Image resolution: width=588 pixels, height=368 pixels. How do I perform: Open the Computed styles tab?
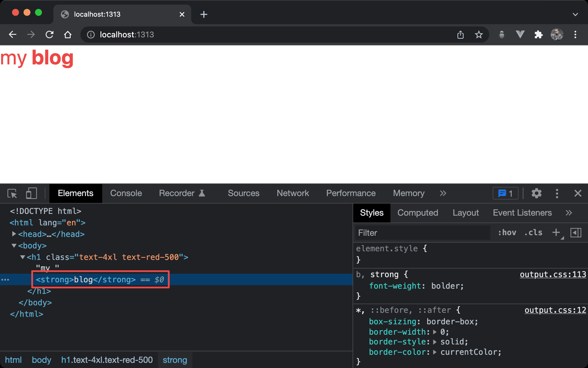417,213
